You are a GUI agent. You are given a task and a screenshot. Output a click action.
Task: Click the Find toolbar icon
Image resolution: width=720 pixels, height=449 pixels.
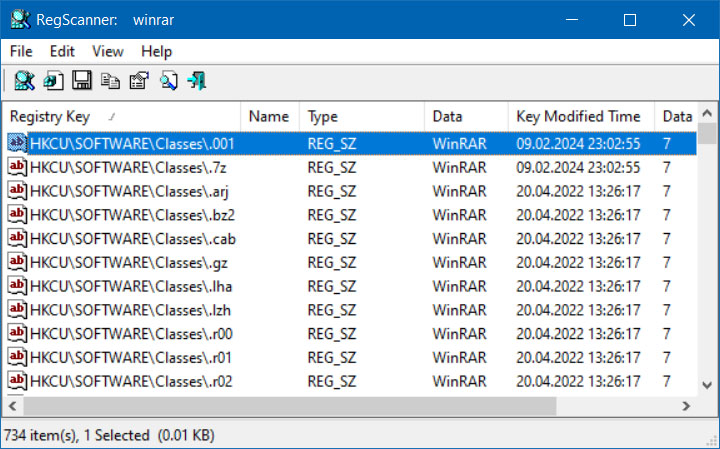pos(168,81)
